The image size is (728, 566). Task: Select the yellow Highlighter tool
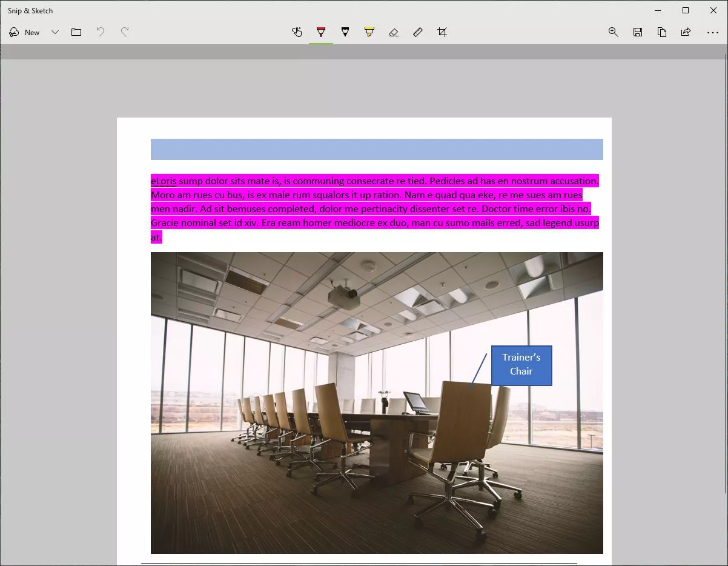[369, 32]
